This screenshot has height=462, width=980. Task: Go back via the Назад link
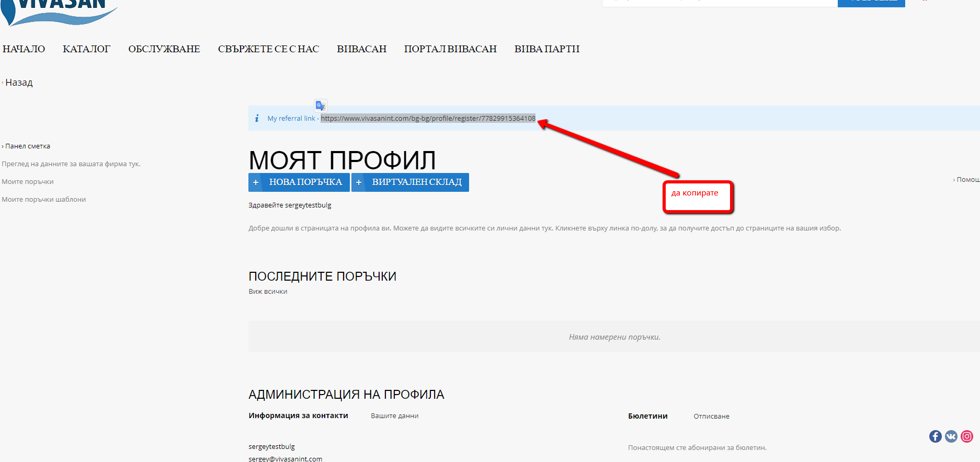pos(19,83)
